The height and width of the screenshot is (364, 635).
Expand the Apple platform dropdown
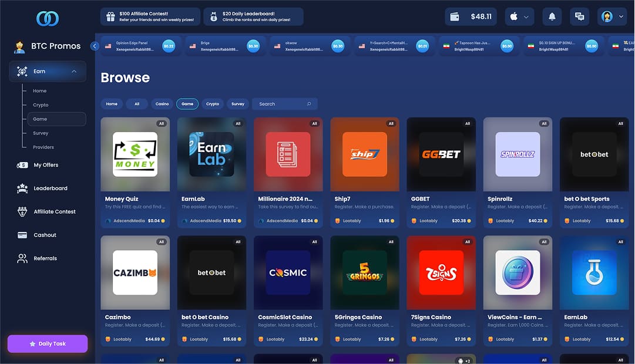(520, 16)
